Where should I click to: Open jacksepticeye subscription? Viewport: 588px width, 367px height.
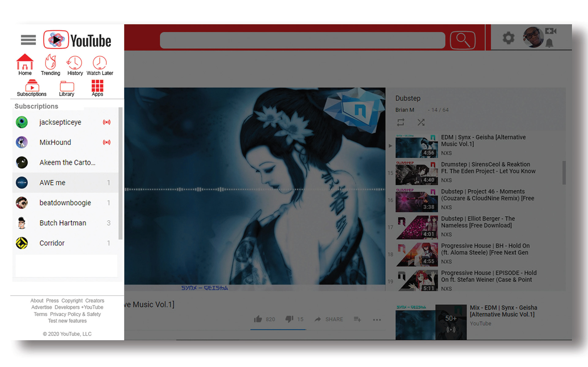pos(65,122)
